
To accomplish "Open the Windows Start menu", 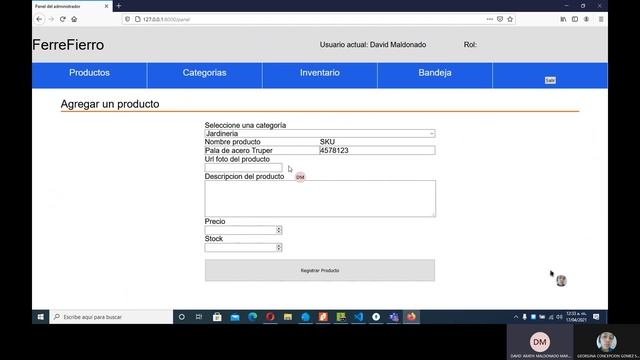I will [x=40, y=317].
